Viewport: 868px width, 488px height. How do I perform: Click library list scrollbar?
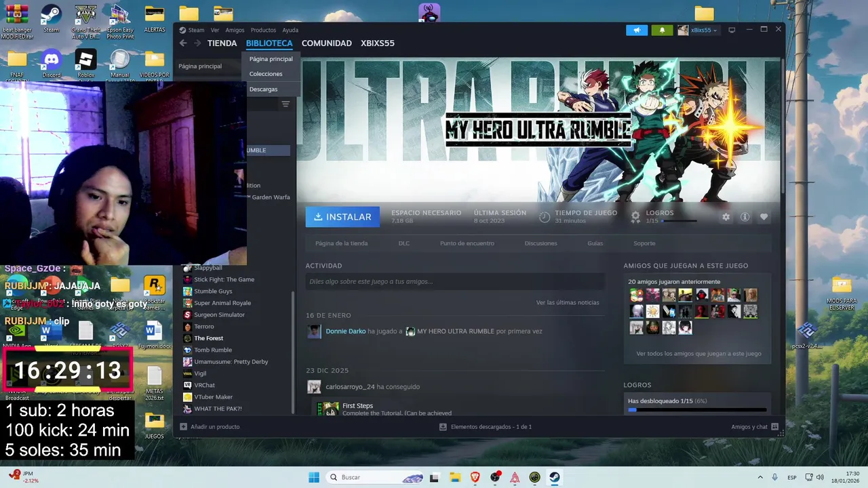pos(293,352)
